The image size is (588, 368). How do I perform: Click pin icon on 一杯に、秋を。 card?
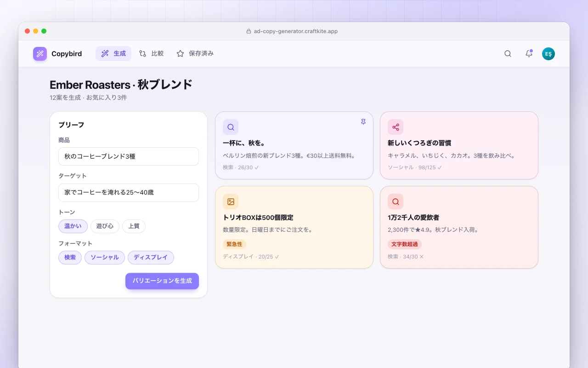pyautogui.click(x=363, y=122)
